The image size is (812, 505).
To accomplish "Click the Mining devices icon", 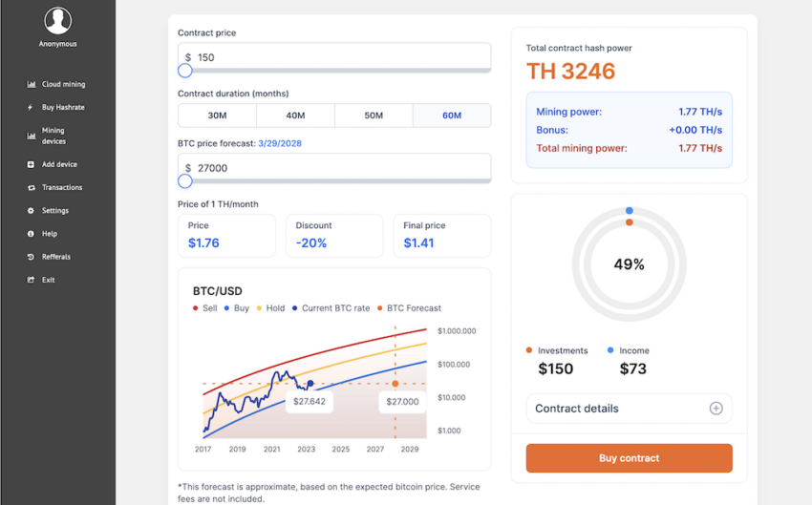I will tap(32, 137).
